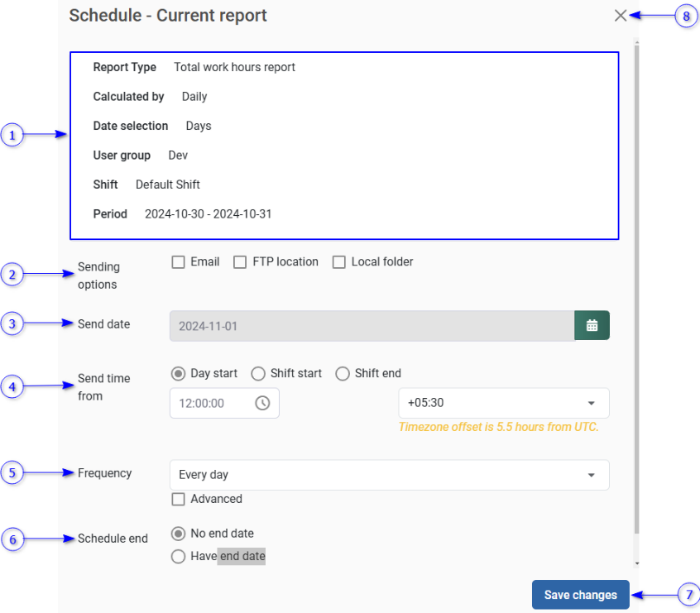Screen dimensions: 700x613
Task: Click the Save changes button
Action: point(580,595)
